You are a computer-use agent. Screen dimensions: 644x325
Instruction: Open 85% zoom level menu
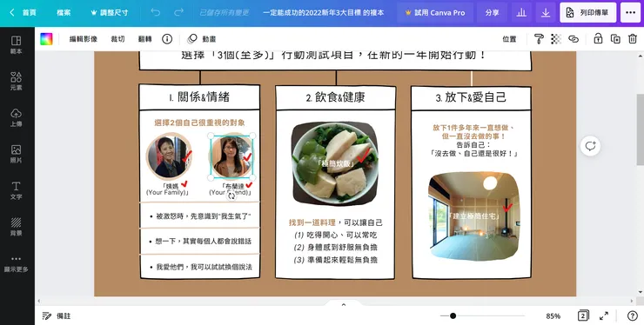click(553, 316)
